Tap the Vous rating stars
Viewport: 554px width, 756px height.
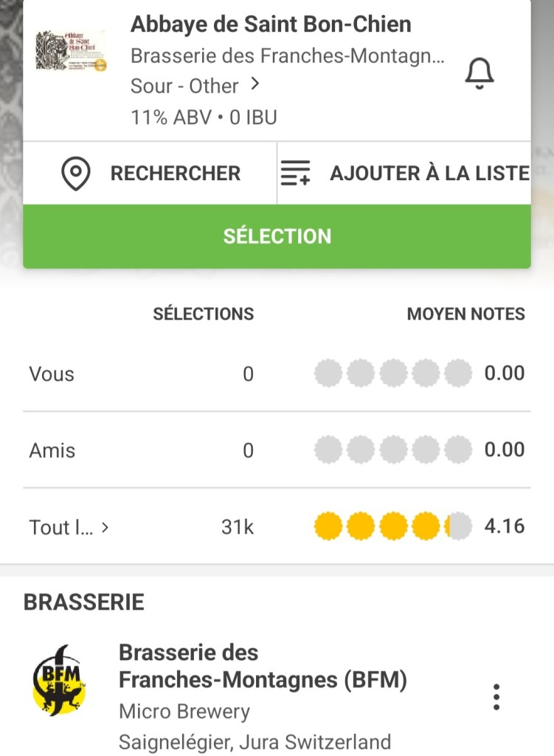392,374
